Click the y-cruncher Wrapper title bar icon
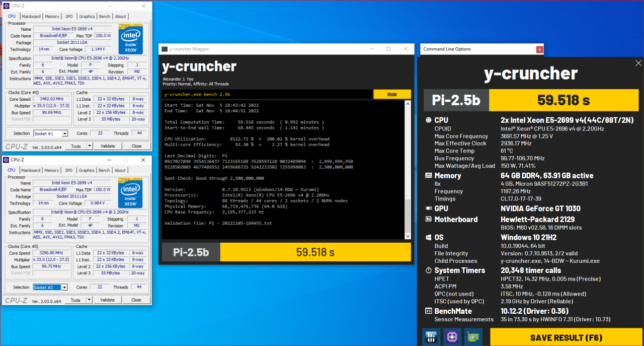 pyautogui.click(x=164, y=49)
